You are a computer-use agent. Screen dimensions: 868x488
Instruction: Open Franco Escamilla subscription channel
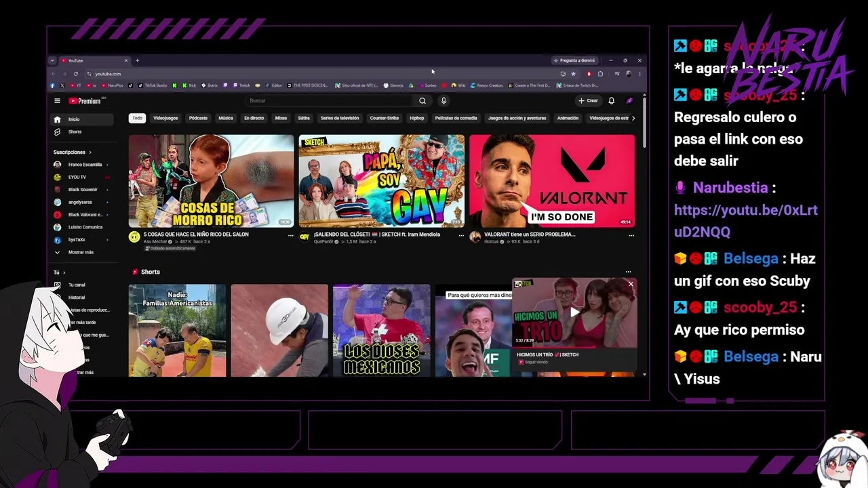click(83, 165)
